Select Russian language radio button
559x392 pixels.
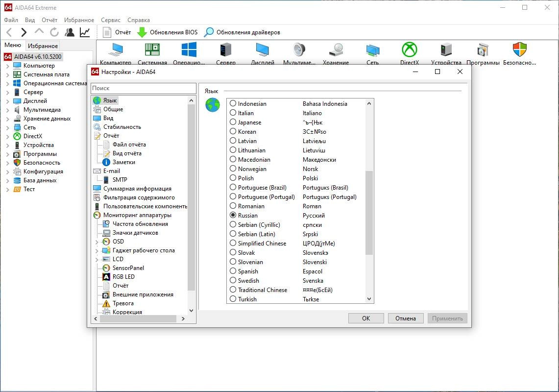click(x=233, y=215)
